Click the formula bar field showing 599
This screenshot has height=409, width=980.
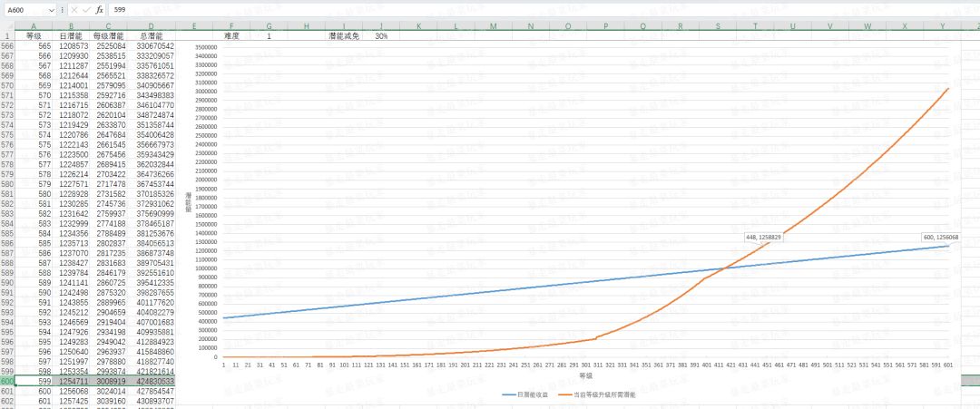pos(544,10)
